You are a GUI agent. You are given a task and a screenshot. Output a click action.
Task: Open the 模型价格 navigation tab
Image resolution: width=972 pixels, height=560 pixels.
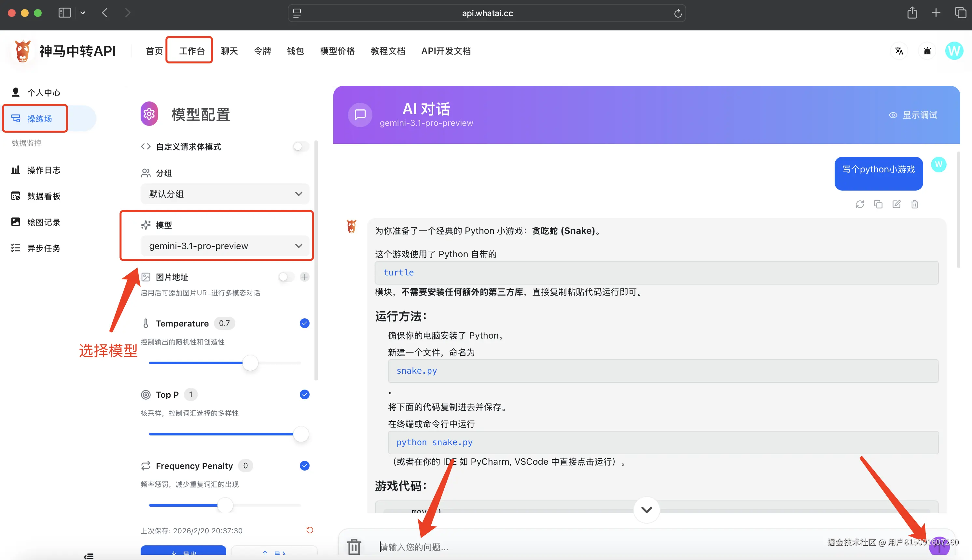click(x=337, y=51)
